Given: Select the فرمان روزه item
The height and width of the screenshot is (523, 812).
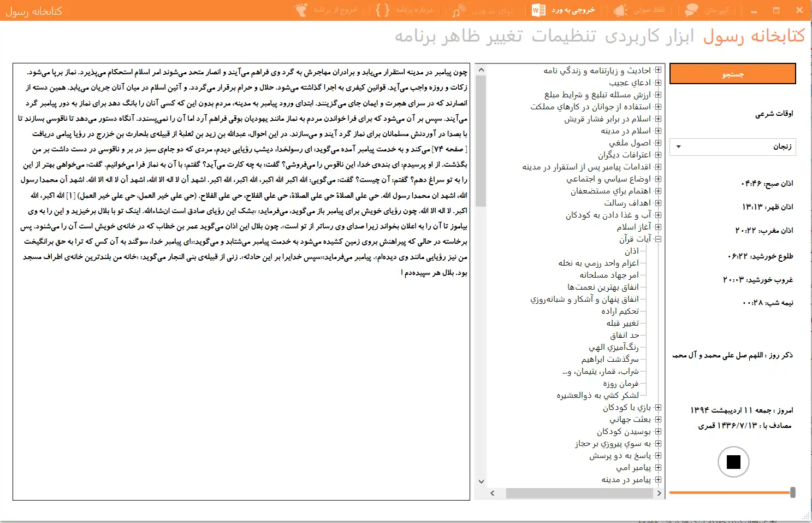Looking at the screenshot, I should coord(621,383).
